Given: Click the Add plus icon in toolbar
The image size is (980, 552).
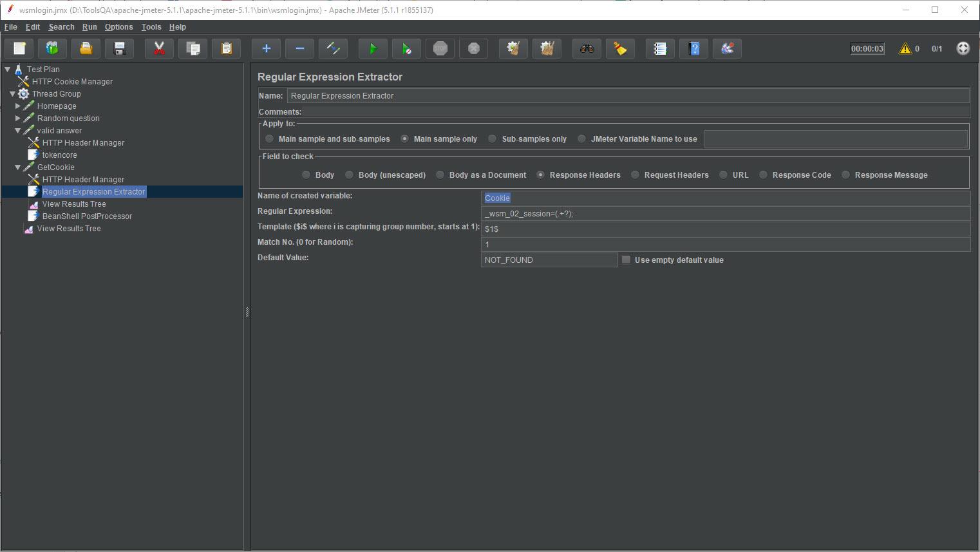Looking at the screenshot, I should pyautogui.click(x=266, y=49).
